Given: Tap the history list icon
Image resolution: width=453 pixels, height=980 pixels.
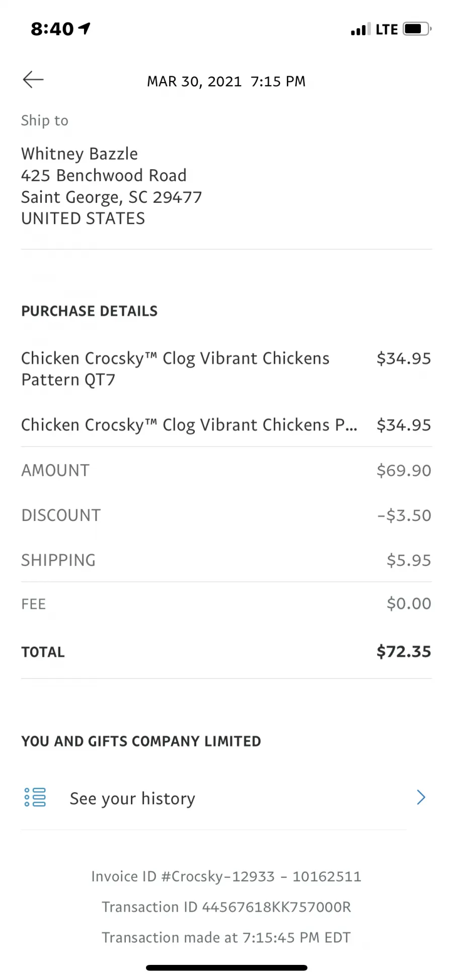Looking at the screenshot, I should [35, 797].
